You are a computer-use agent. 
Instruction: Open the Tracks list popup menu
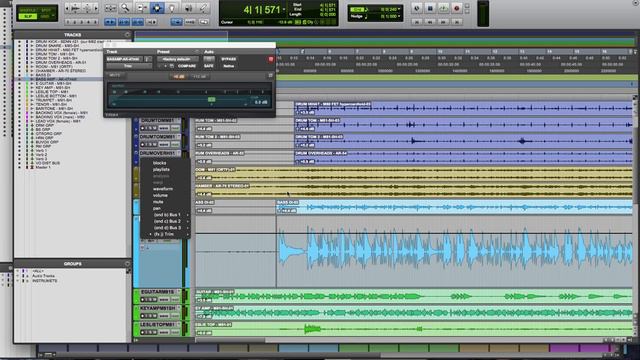tap(127, 35)
